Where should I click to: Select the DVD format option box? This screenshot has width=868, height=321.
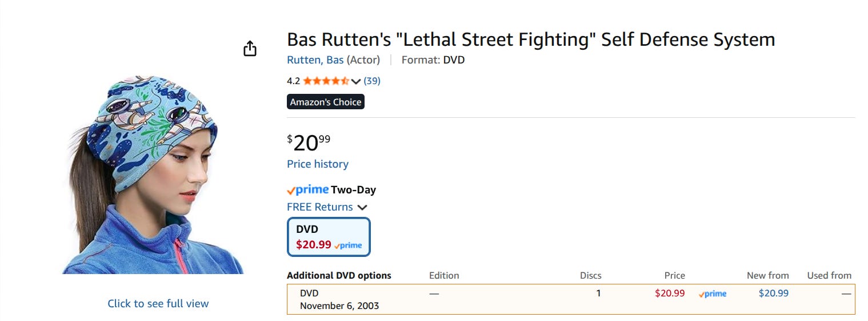[x=329, y=236]
